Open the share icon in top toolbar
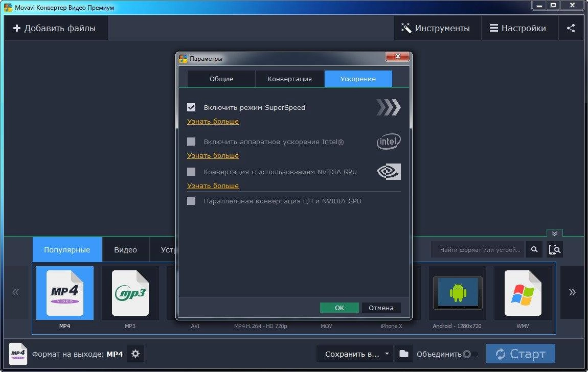This screenshot has width=588, height=372. 571,28
